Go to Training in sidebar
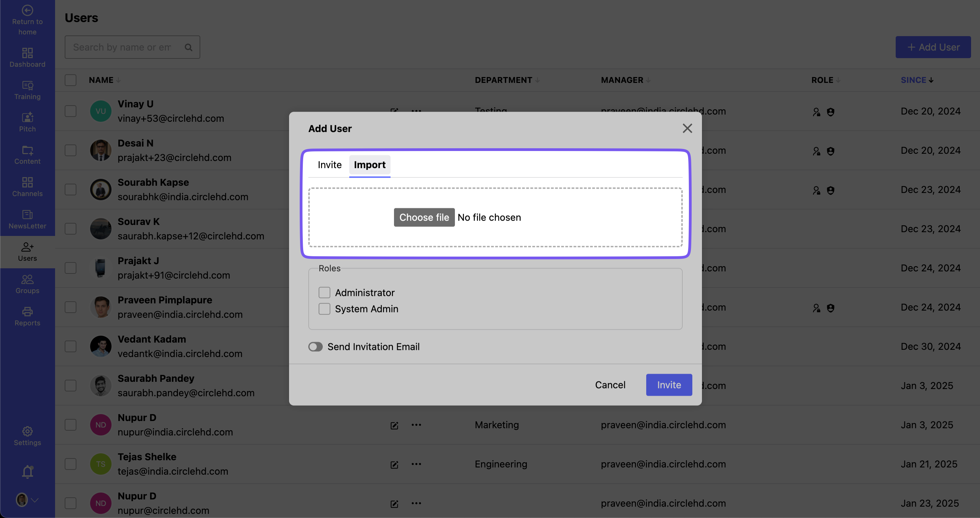Image resolution: width=980 pixels, height=518 pixels. click(28, 90)
